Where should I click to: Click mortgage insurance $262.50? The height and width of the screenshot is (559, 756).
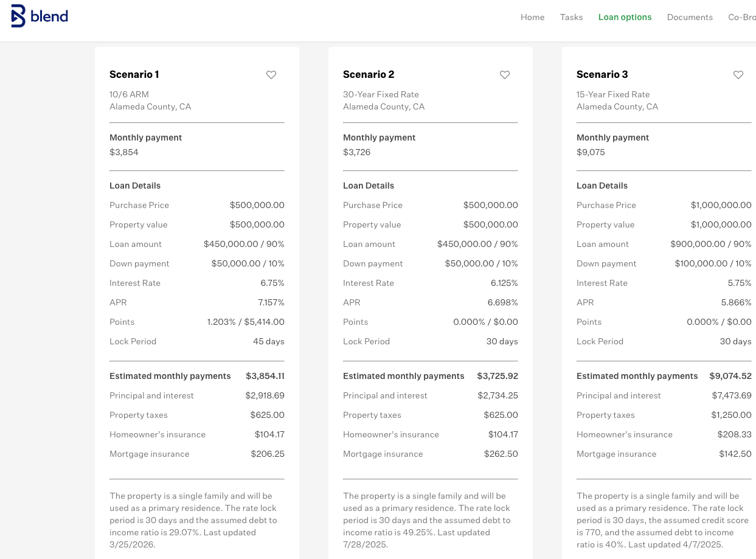click(501, 454)
